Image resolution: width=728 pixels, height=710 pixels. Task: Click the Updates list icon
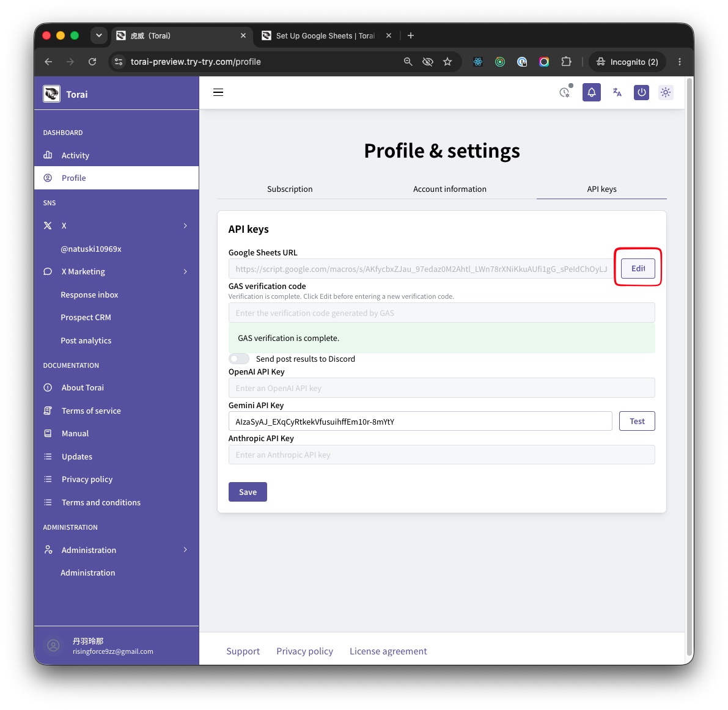pyautogui.click(x=48, y=456)
